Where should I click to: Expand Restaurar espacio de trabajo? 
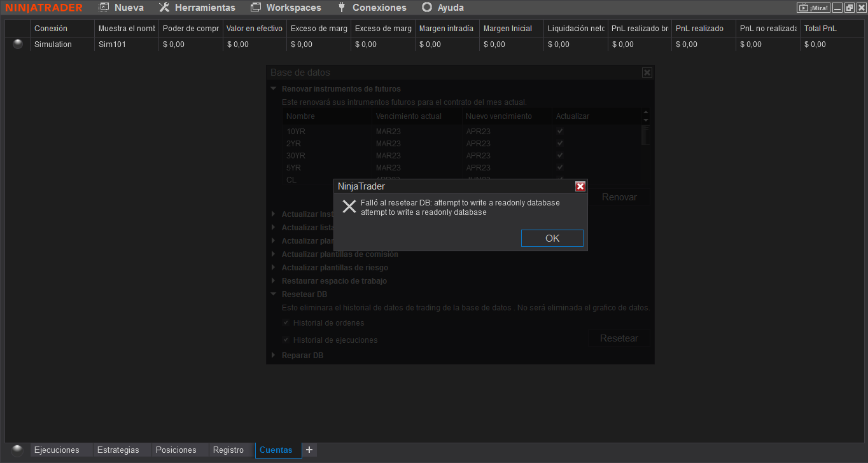point(274,280)
